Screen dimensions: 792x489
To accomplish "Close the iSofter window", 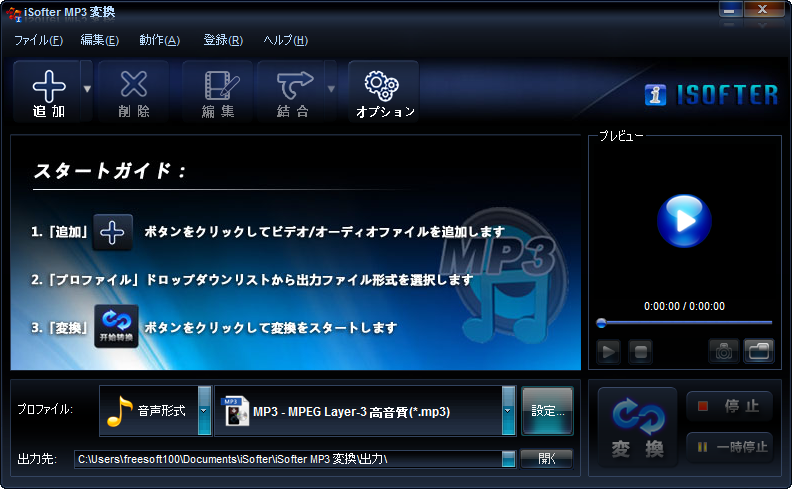I will [763, 10].
